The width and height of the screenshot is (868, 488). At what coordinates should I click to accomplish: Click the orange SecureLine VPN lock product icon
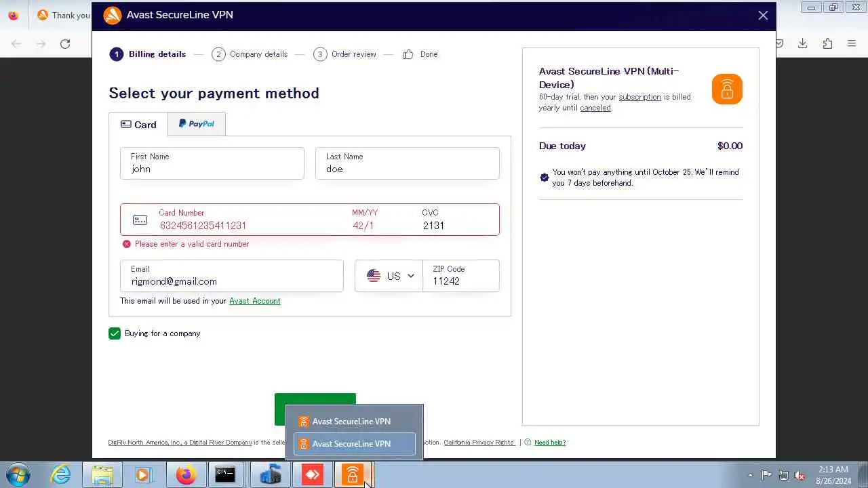(727, 89)
